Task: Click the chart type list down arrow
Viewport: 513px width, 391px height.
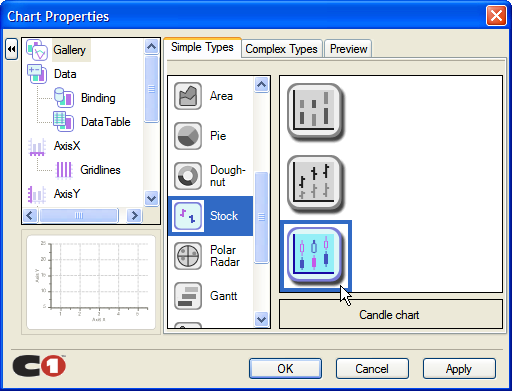Action: [x=261, y=319]
